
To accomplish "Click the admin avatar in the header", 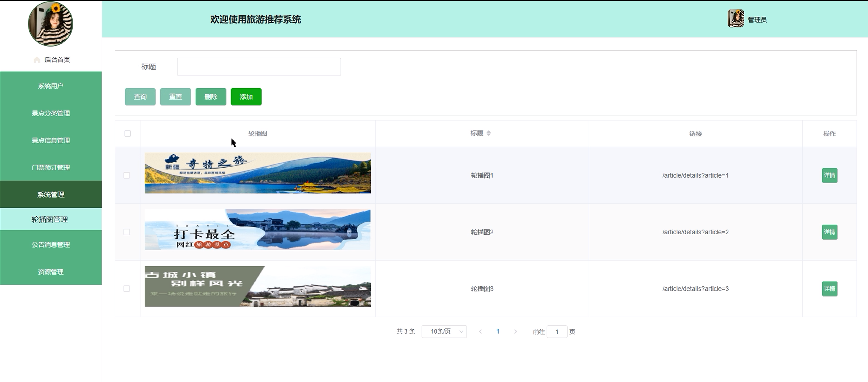I will pos(736,19).
